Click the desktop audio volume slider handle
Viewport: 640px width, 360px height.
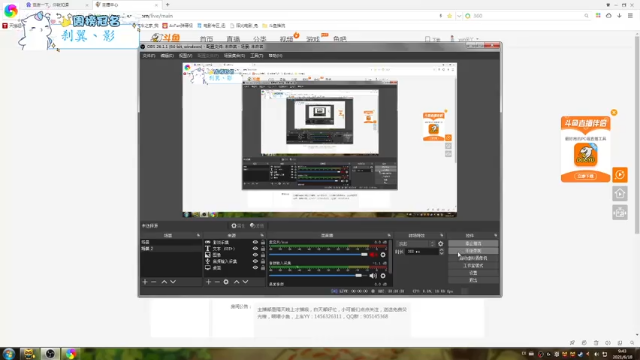click(364, 255)
